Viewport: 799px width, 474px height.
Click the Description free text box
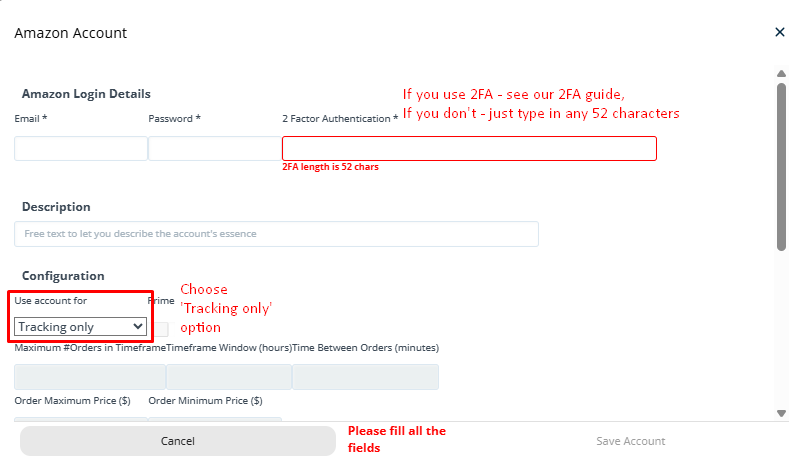click(276, 234)
